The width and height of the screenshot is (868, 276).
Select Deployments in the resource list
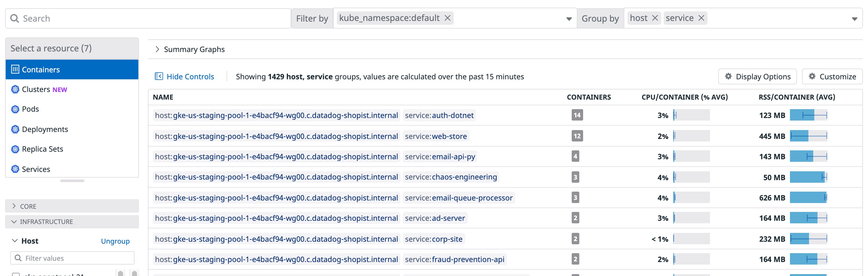[x=72, y=129]
